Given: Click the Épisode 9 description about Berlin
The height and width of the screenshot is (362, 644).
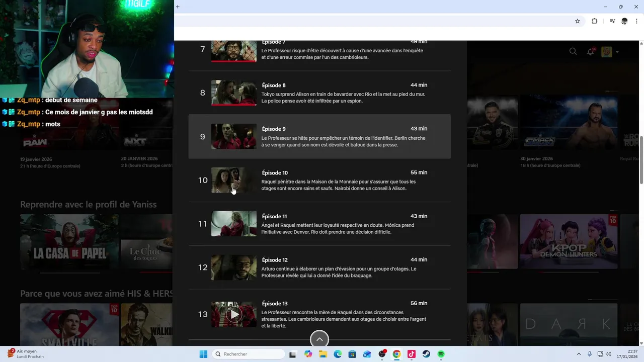Looking at the screenshot, I should [343, 141].
